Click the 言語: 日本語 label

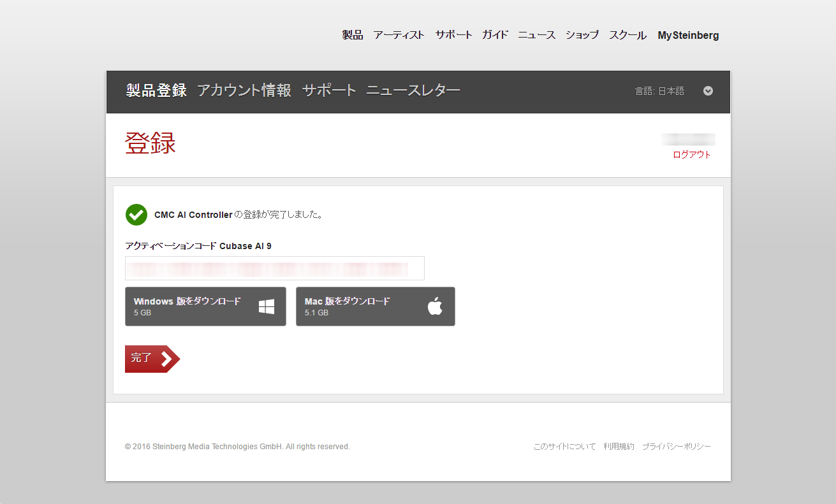coord(659,91)
